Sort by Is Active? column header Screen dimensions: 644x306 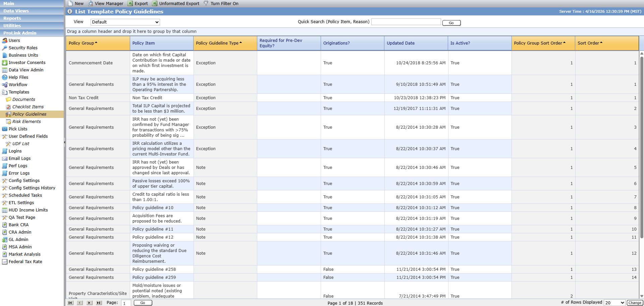point(480,43)
